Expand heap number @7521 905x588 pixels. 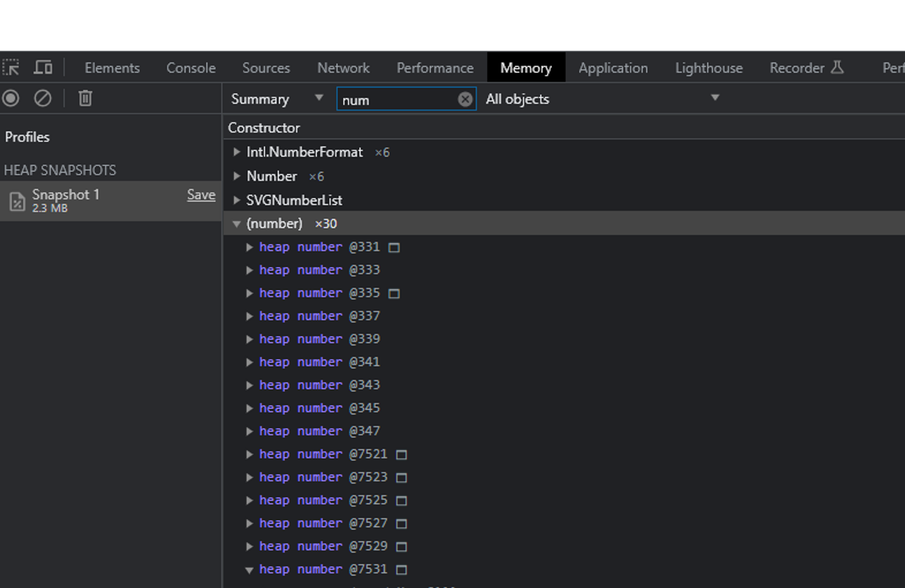click(249, 454)
